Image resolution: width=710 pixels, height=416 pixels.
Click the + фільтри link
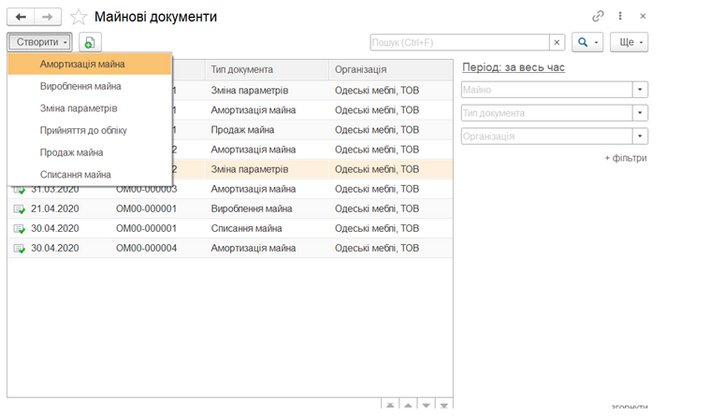pyautogui.click(x=625, y=158)
